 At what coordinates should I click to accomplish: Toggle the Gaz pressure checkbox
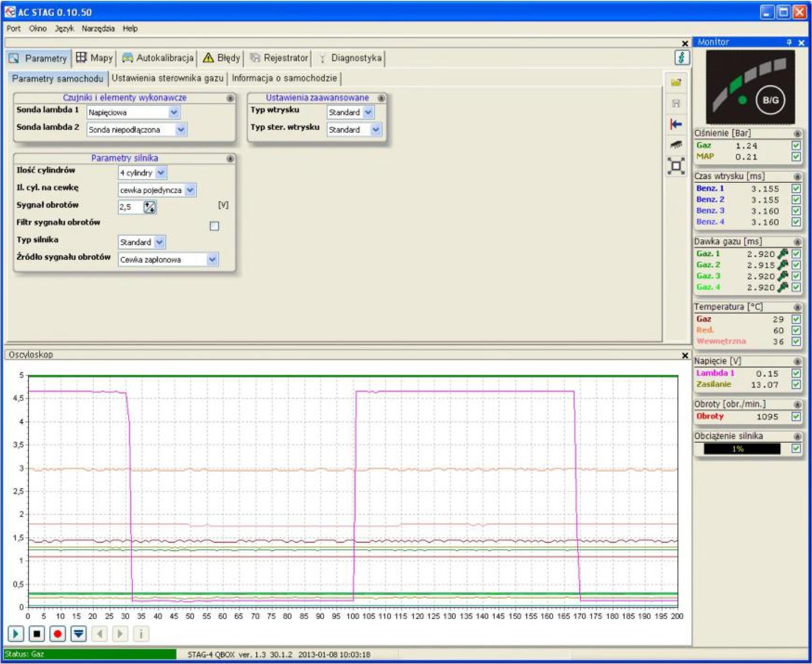pyautogui.click(x=796, y=145)
